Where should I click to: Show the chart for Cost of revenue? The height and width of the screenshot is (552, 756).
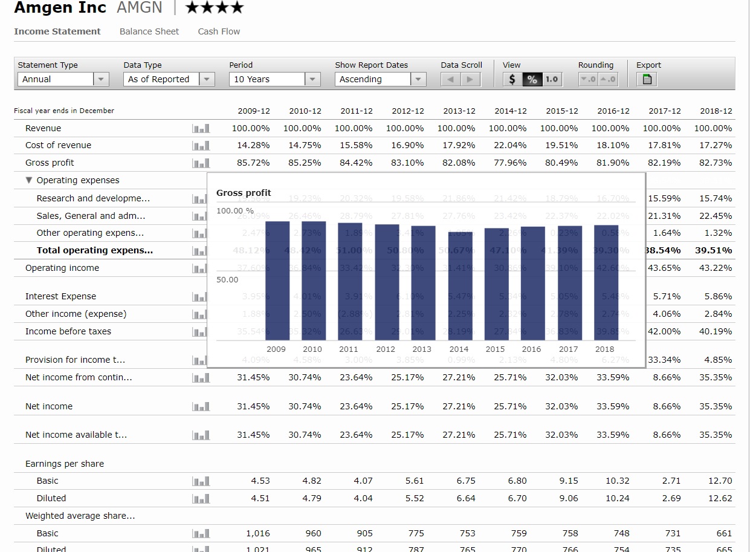(201, 146)
